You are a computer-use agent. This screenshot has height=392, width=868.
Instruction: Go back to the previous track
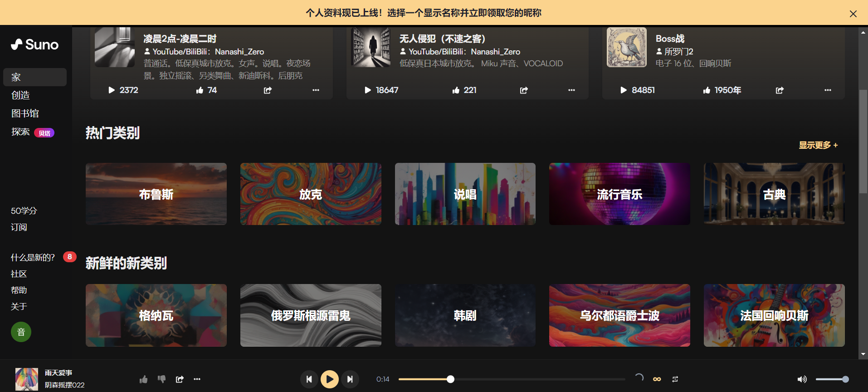click(x=309, y=379)
